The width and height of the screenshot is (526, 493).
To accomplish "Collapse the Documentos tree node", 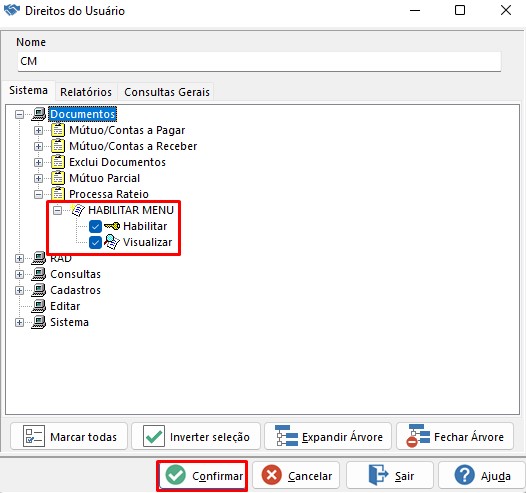I will tap(19, 114).
